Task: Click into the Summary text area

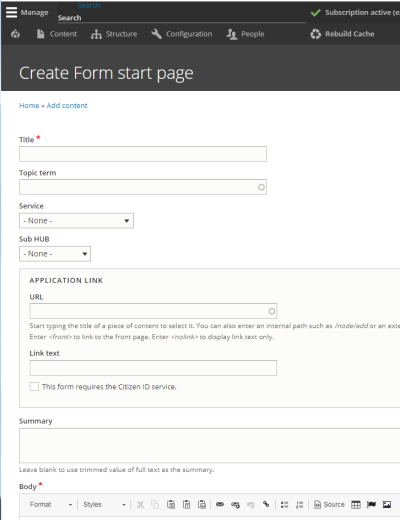Action: coord(209,445)
